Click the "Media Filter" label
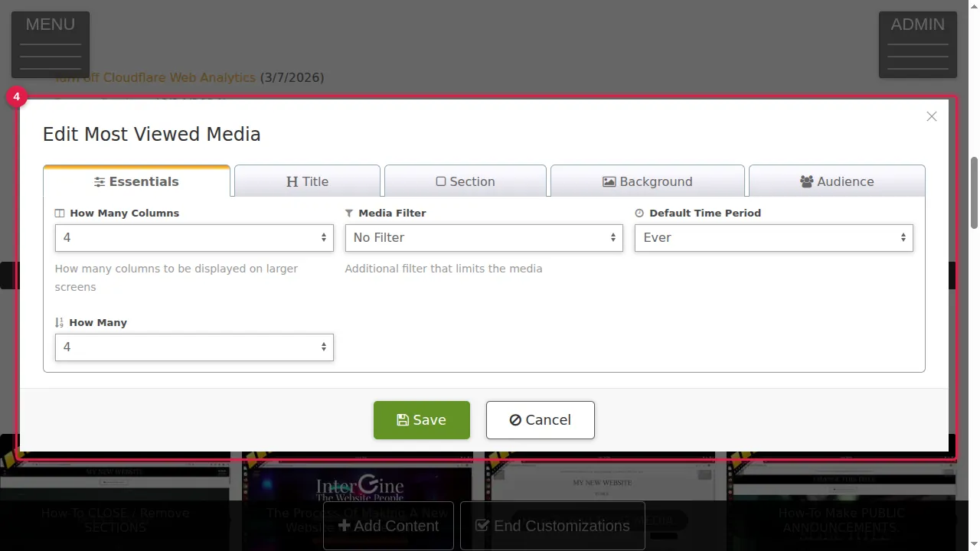980x551 pixels. tap(392, 213)
